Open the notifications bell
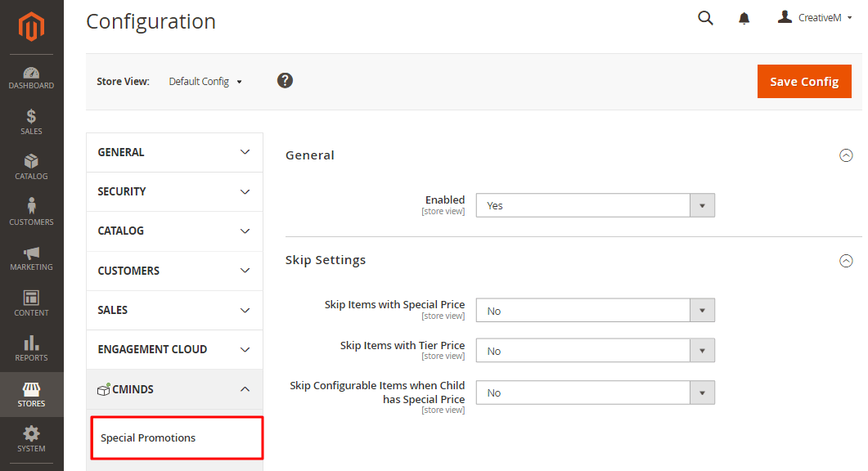The width and height of the screenshot is (868, 471). pos(744,18)
